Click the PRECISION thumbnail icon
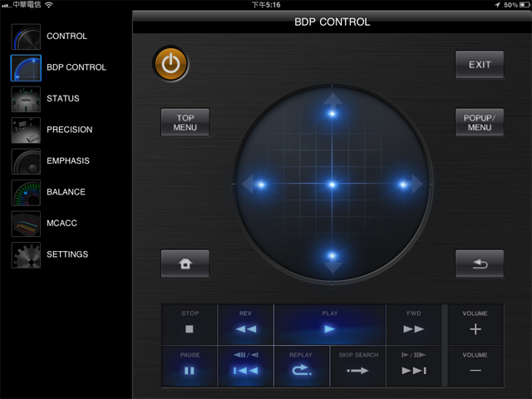This screenshot has width=532, height=399. 26,131
